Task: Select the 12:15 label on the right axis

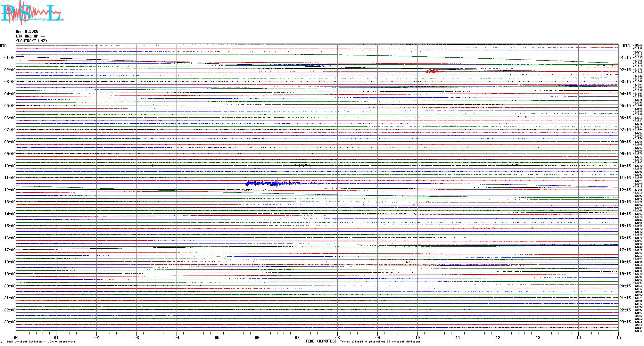Action: [625, 190]
